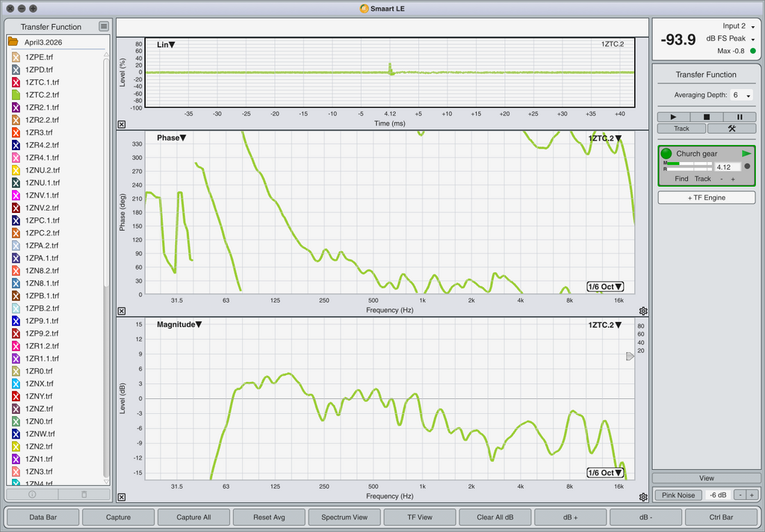Add a new engine with + TF Engine
Viewport: 765px width, 532px height.
706,197
